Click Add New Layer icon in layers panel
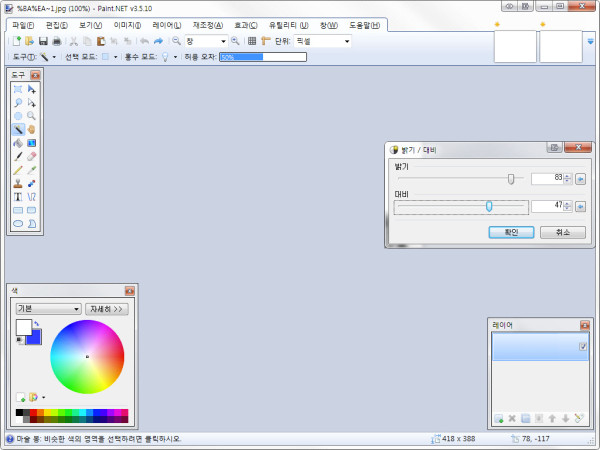600x450 pixels. (x=498, y=418)
